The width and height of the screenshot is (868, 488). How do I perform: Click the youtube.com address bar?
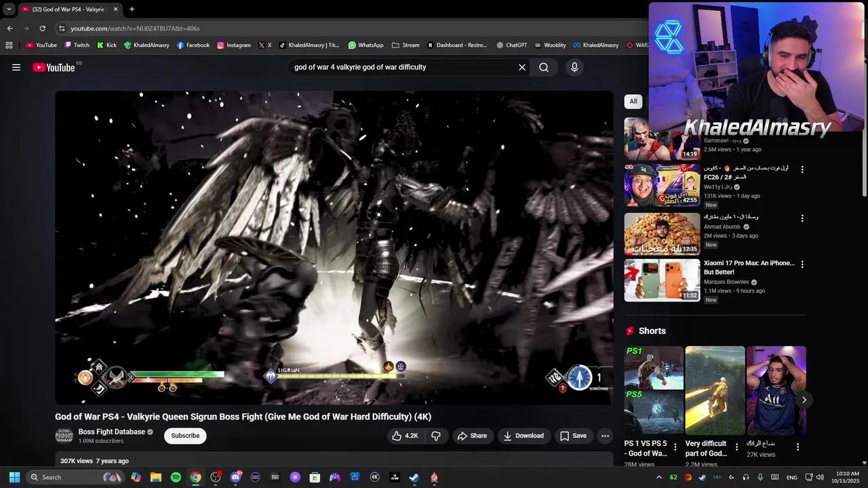pos(353,28)
